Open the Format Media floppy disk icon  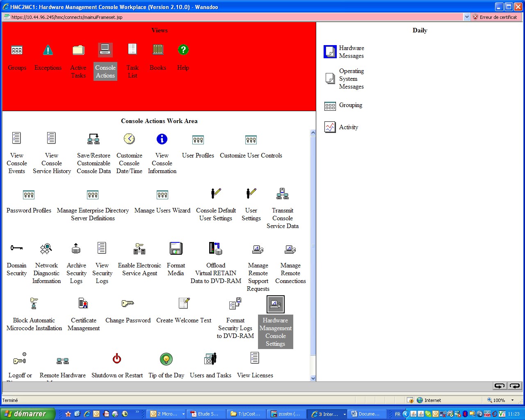[176, 248]
